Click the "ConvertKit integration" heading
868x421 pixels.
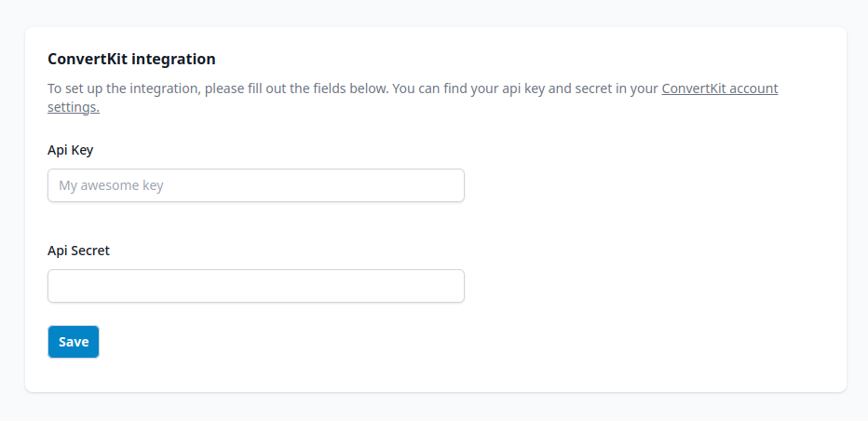pyautogui.click(x=131, y=60)
